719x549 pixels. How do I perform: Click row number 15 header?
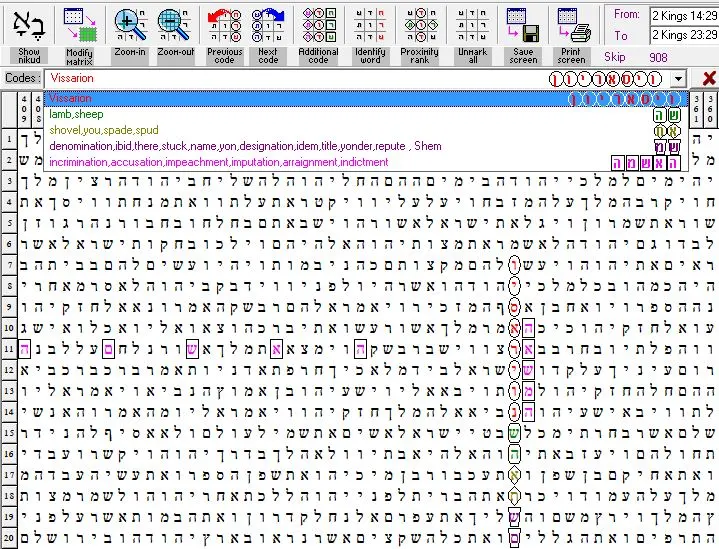9,433
